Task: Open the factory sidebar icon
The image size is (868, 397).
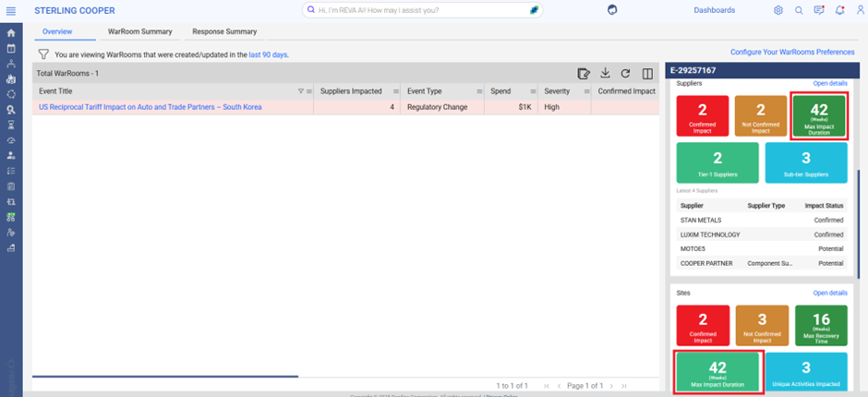Action: pyautogui.click(x=10, y=79)
